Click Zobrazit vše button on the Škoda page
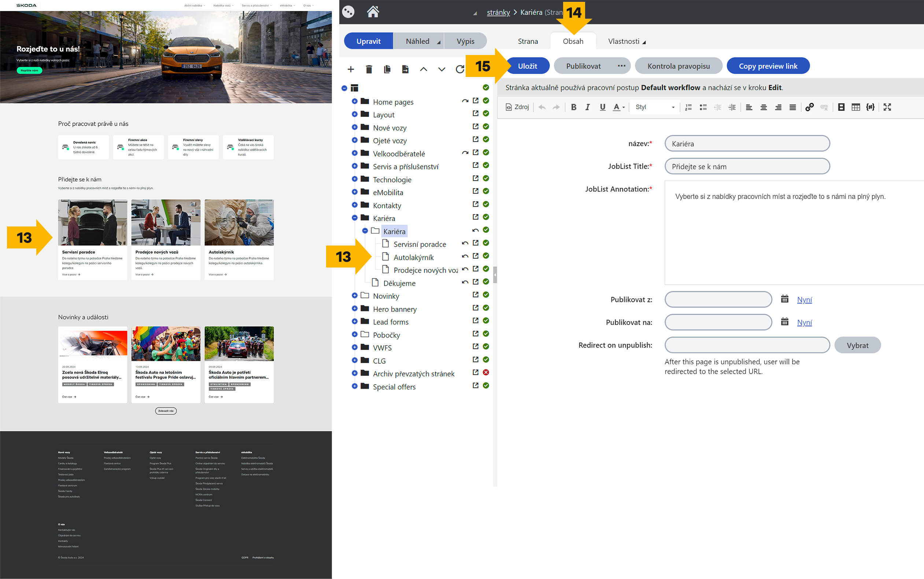Image resolution: width=924 pixels, height=579 pixels. tap(166, 411)
